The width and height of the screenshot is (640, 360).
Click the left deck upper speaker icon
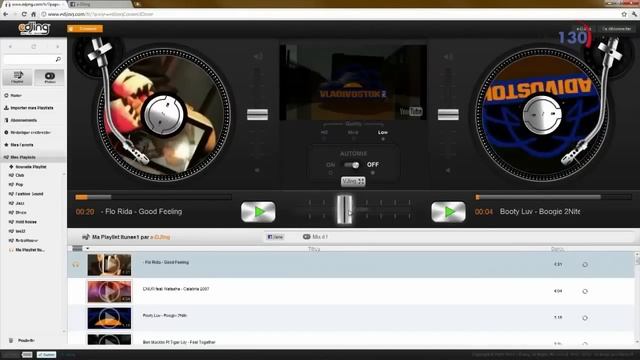point(258,56)
